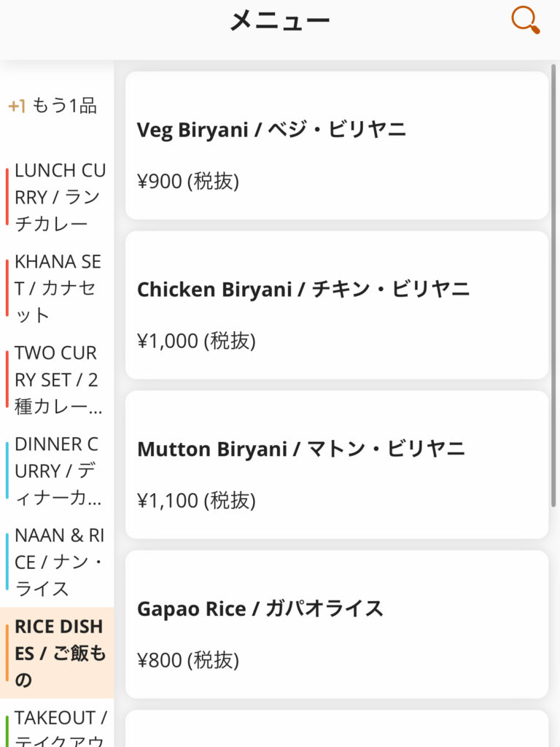
Task: Tap the orange +1 icon in sidebar
Action: (17, 107)
